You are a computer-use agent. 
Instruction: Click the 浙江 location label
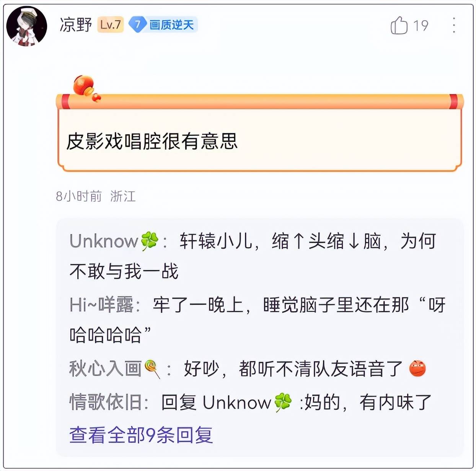123,196
